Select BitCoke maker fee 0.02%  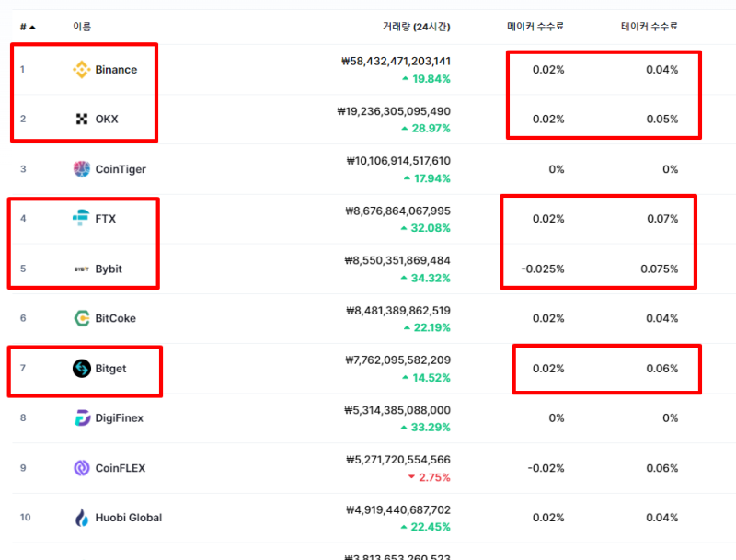point(548,318)
